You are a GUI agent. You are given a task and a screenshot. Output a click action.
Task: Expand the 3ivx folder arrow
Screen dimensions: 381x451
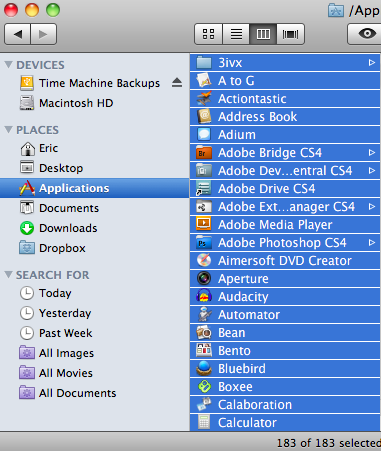pos(372,62)
